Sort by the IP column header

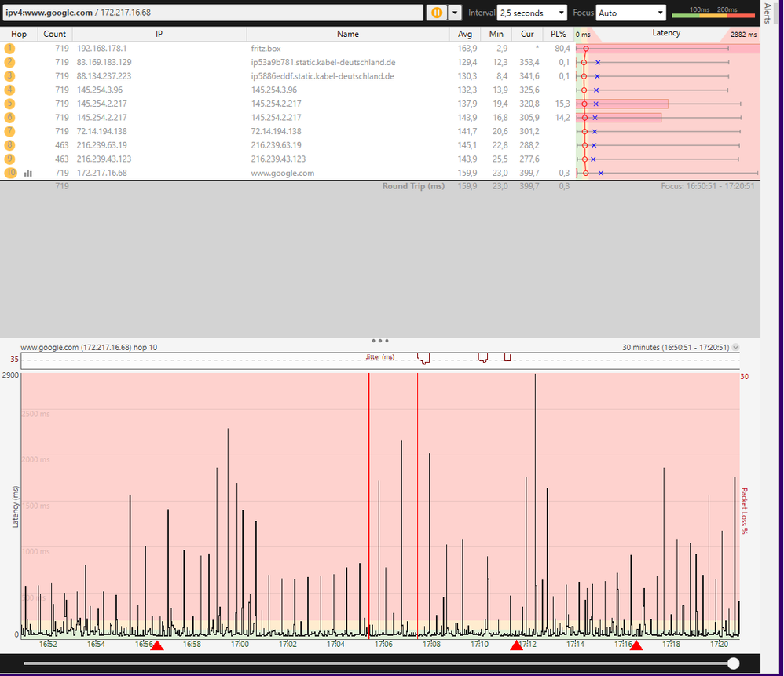[x=159, y=34]
